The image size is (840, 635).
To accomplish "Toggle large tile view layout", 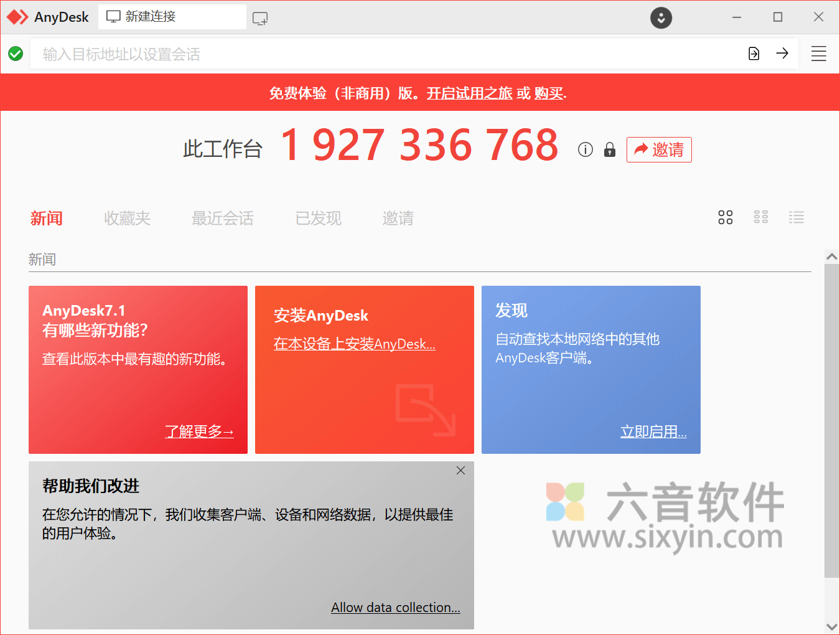I will coord(725,217).
